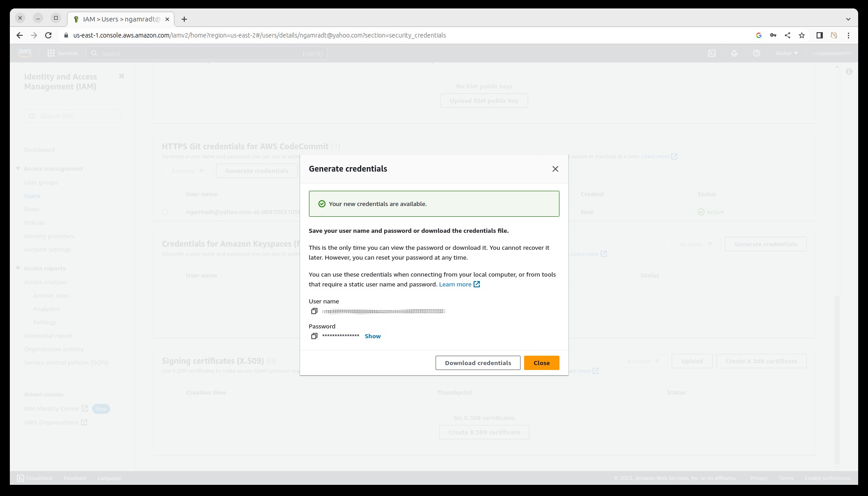Click the extension icon beside side panel
Screen dimensions: 868x496
point(834,35)
